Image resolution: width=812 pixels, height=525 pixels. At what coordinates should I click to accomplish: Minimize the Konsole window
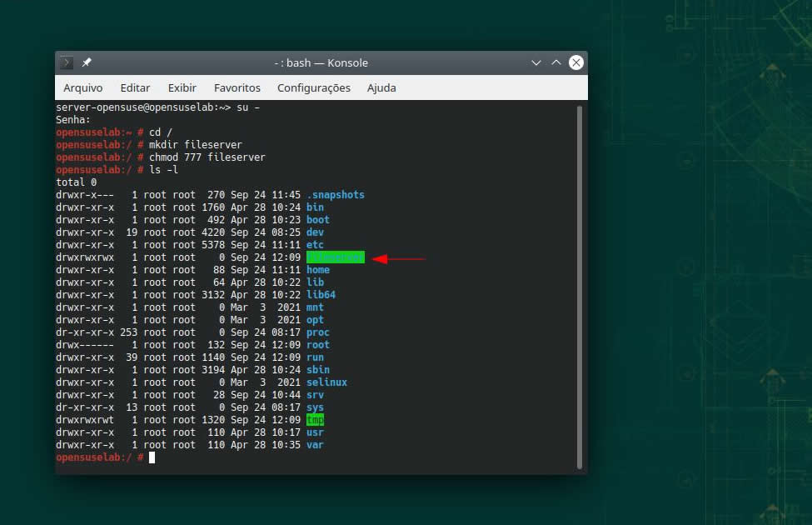tap(536, 63)
